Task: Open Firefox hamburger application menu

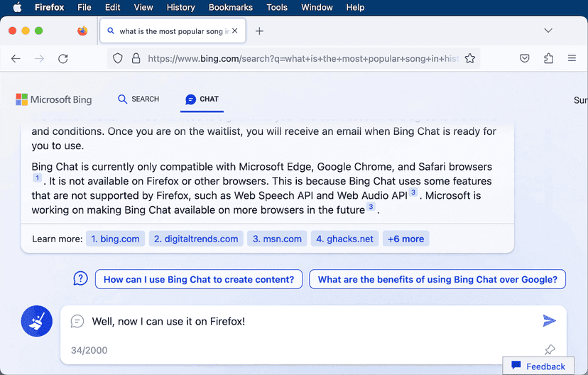Action: [x=572, y=59]
